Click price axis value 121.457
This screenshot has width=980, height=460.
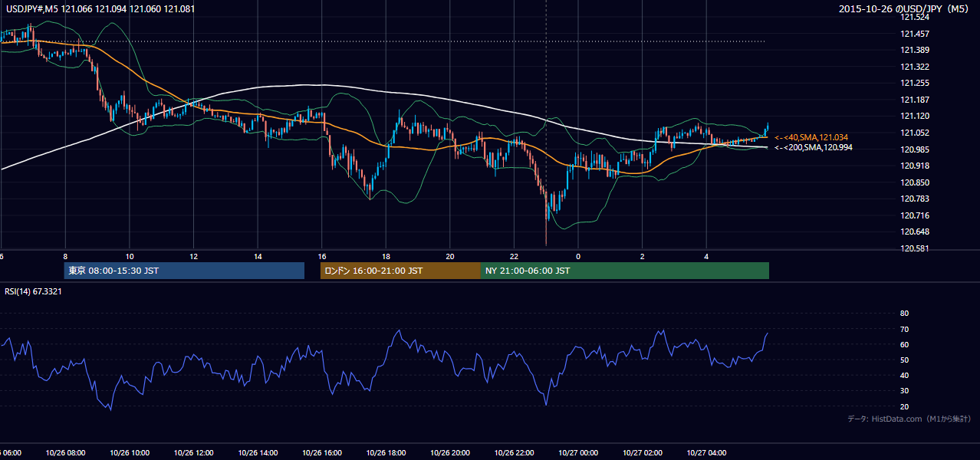click(915, 34)
